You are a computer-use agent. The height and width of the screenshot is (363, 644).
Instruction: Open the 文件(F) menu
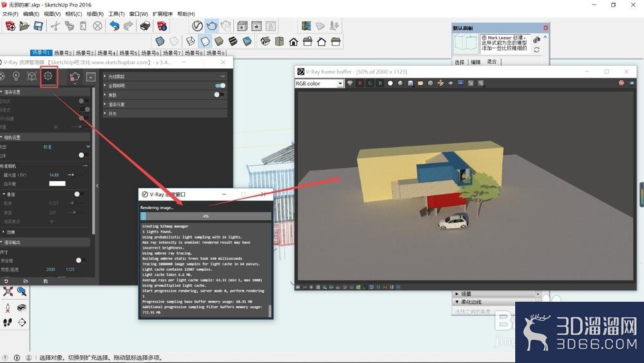point(10,14)
